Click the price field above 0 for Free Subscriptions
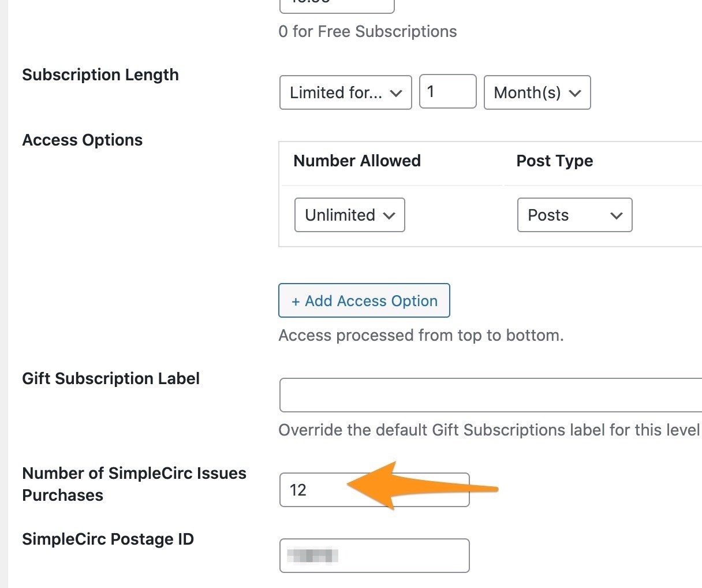 point(337,5)
